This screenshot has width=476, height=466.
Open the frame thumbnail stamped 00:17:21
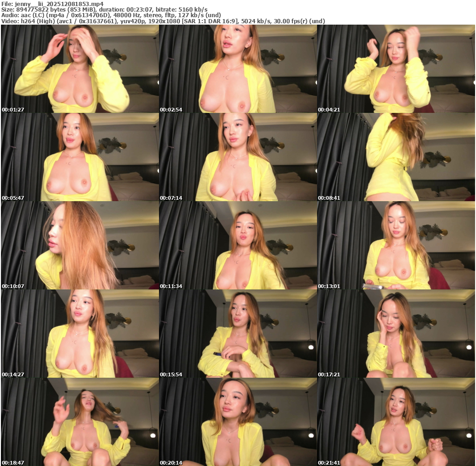click(x=396, y=334)
